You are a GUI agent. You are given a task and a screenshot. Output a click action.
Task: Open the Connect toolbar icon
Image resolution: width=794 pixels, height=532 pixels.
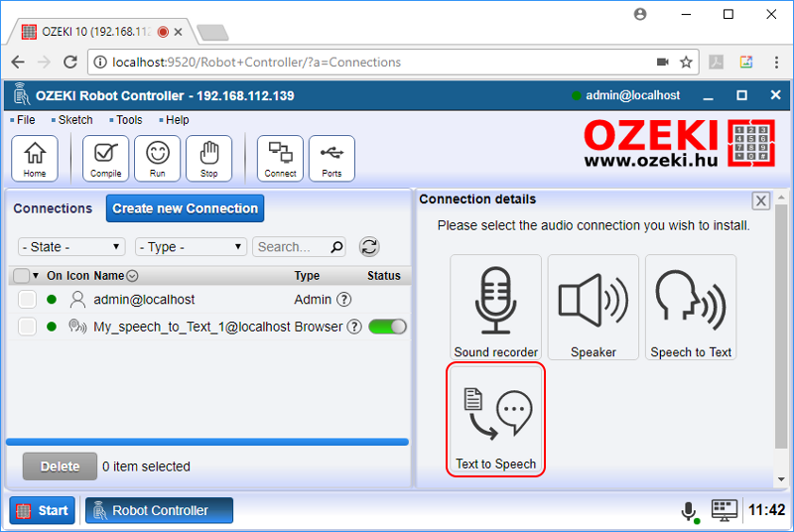(x=281, y=159)
